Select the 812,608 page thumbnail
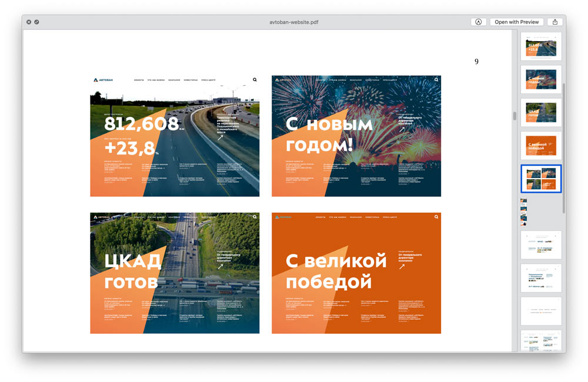Viewport: 588px width, 382px height. (541, 47)
